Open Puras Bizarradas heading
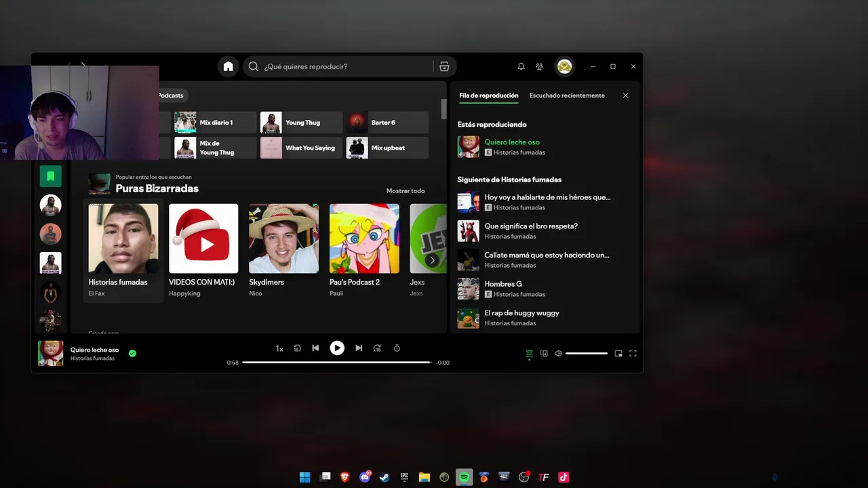 point(157,188)
